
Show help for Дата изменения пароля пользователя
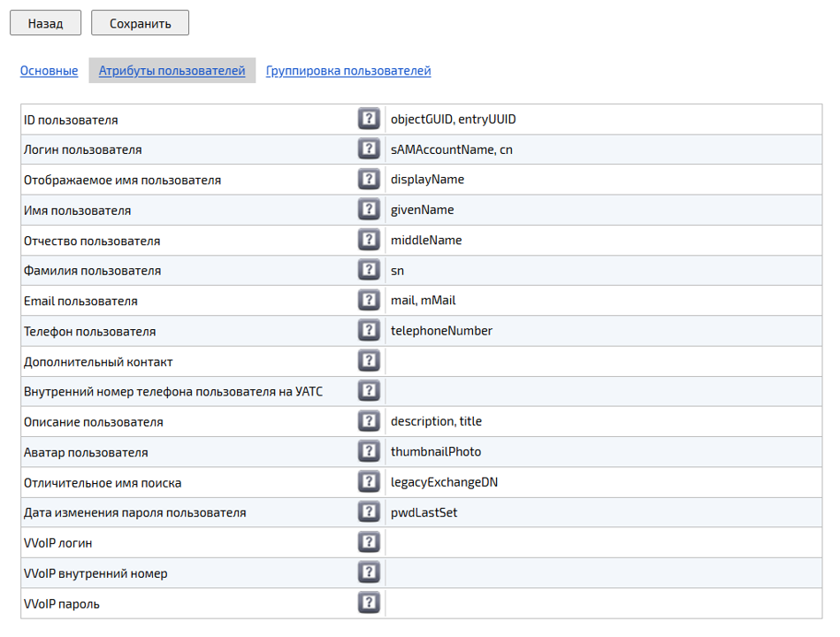(x=369, y=512)
